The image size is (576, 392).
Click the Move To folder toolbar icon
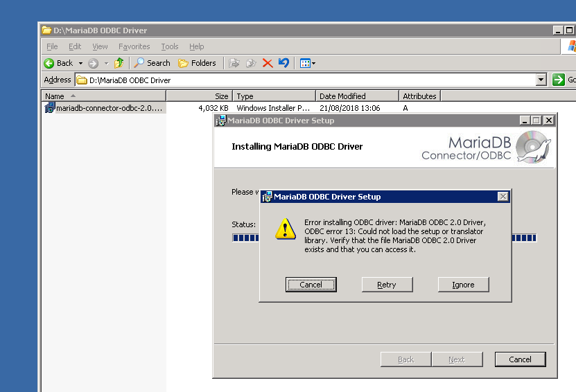[234, 63]
